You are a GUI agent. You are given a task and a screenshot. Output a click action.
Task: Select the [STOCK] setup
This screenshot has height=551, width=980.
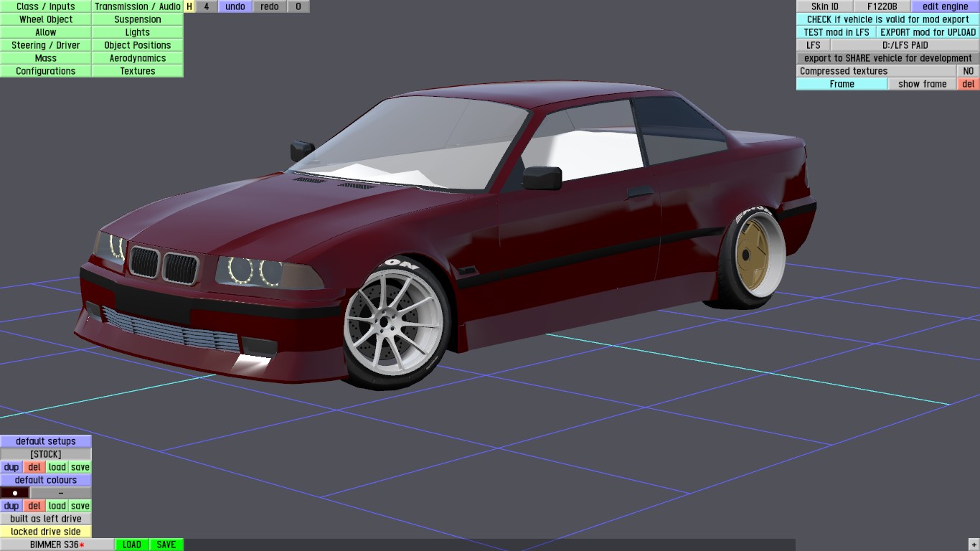tap(46, 454)
